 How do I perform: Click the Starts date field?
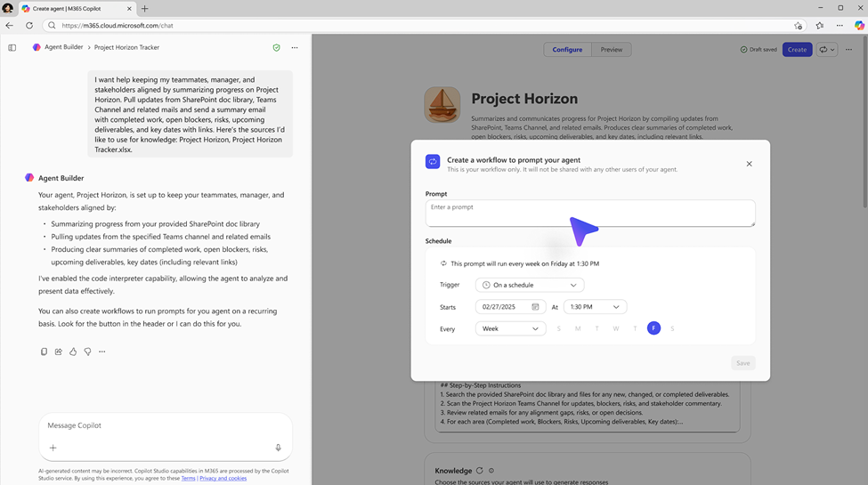click(x=510, y=307)
